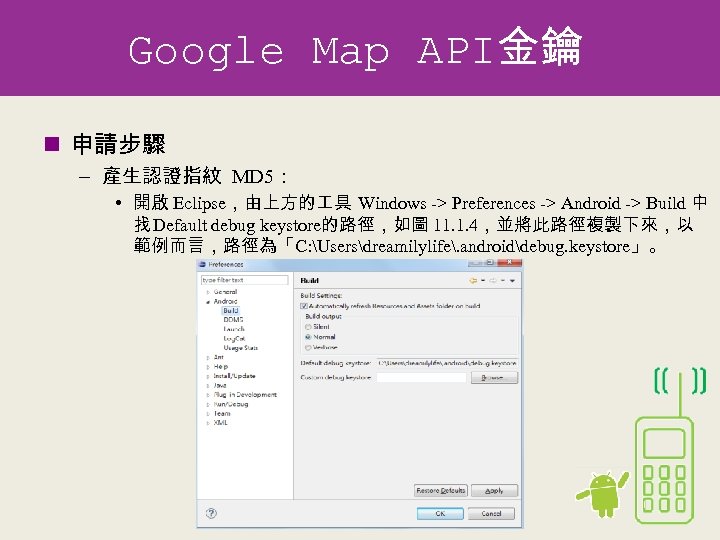Expand the Ant tree node
This screenshot has width=720, height=540.
(208, 357)
